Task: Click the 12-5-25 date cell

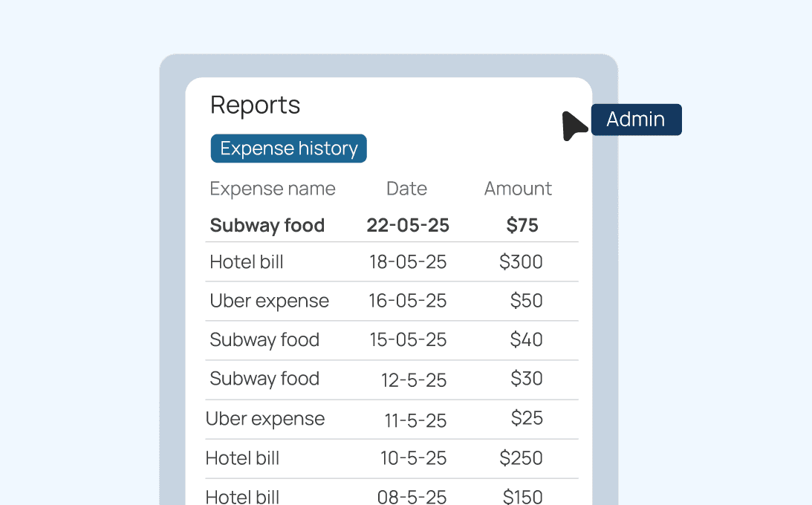Action: click(x=413, y=380)
